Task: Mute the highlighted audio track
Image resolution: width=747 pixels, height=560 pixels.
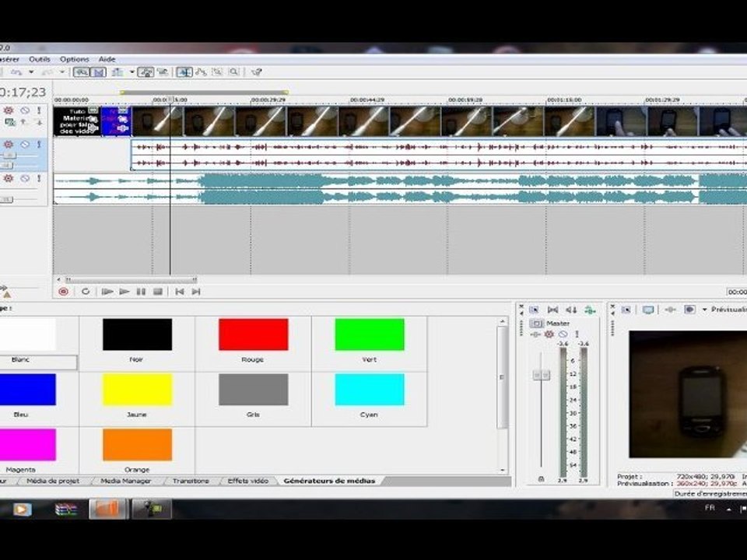Action: pyautogui.click(x=25, y=144)
